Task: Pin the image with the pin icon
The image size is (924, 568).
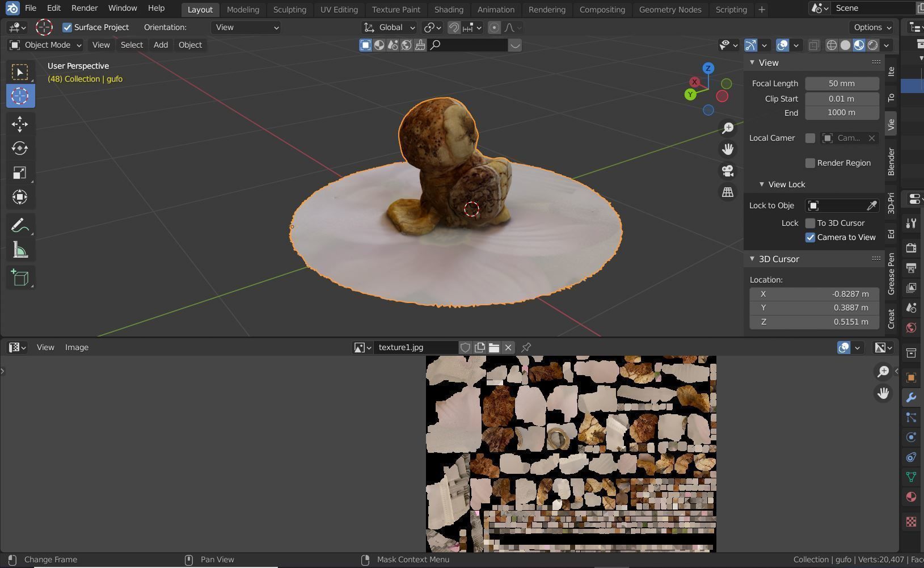Action: coord(526,347)
